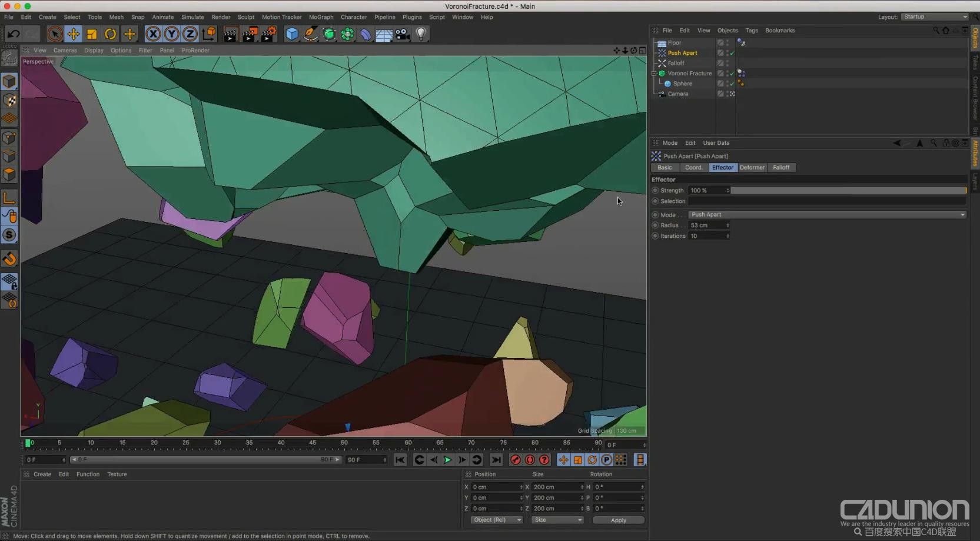
Task: Enable the Snap S icon in sidebar
Action: click(9, 235)
